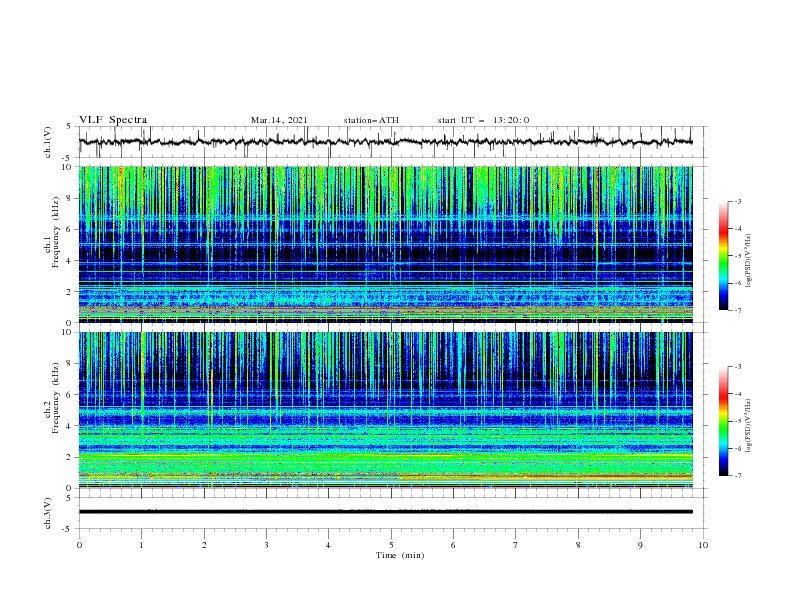
Task: Click the '6' kHz tick on ch.2 frequency axis
Action: [x=71, y=395]
